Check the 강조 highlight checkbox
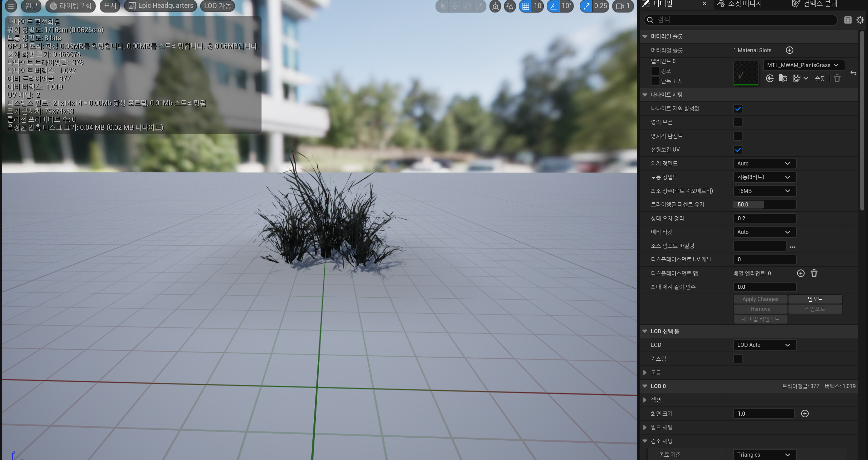This screenshot has height=460, width=868. 655,71
